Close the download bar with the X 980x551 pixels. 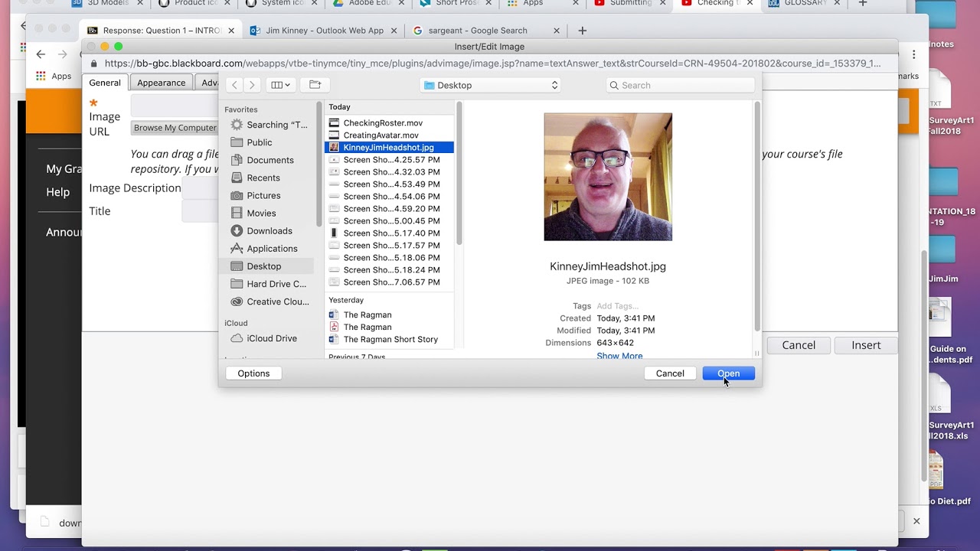pos(916,521)
